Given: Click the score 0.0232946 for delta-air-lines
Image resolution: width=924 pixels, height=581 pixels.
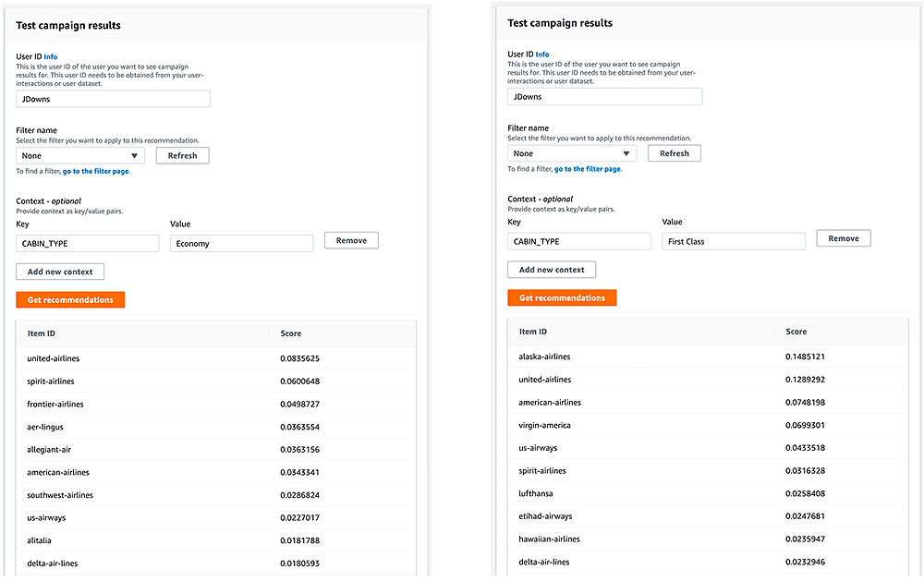Looking at the screenshot, I should [x=805, y=562].
